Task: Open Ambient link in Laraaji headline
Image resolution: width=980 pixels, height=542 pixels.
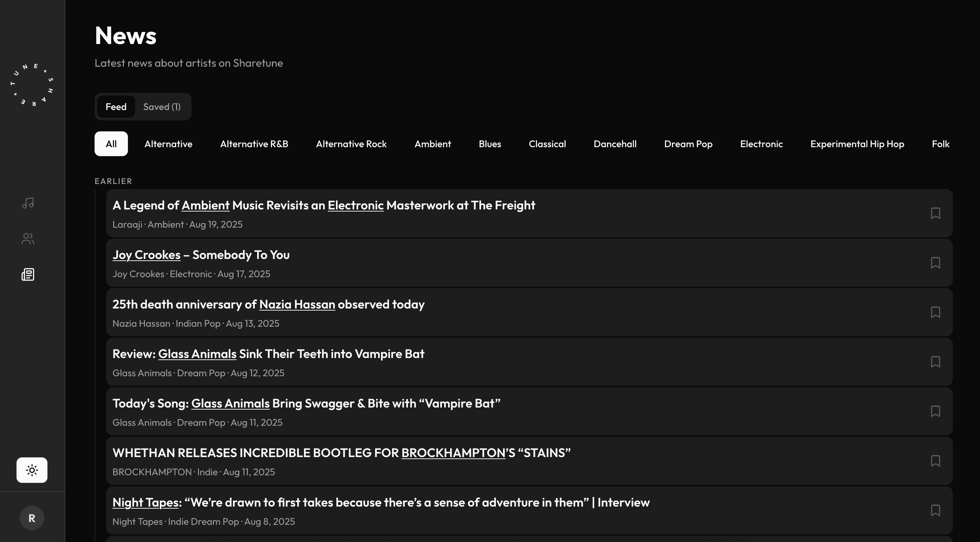Action: pos(205,206)
